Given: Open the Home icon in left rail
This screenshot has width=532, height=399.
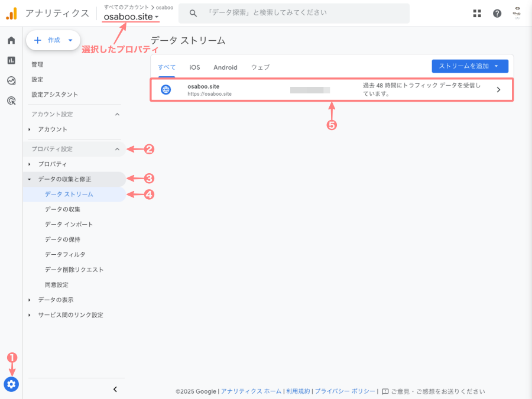Looking at the screenshot, I should [x=11, y=40].
